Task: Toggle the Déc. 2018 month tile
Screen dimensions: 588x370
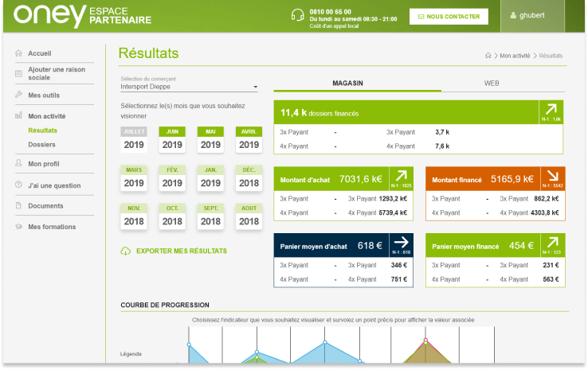Action: 249,177
